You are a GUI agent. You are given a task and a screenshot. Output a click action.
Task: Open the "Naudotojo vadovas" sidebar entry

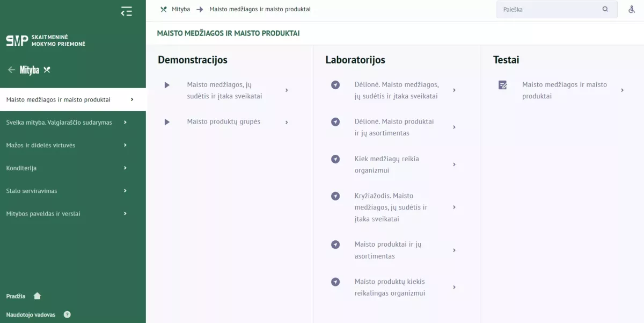click(30, 314)
